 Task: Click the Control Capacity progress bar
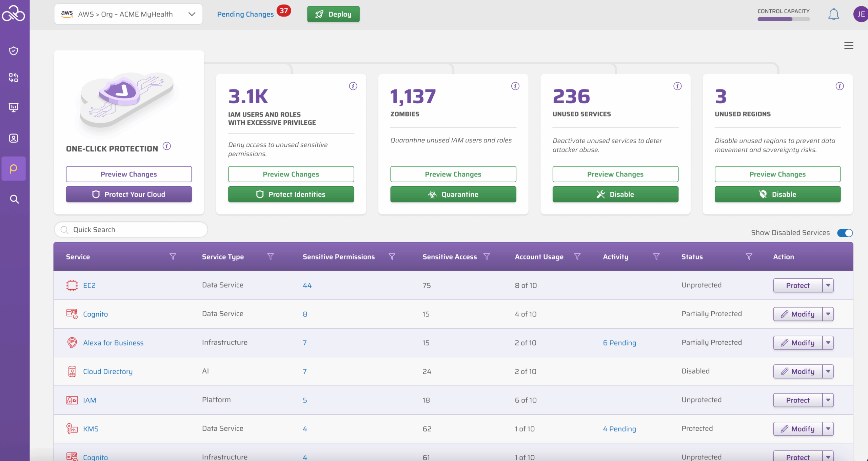point(783,19)
